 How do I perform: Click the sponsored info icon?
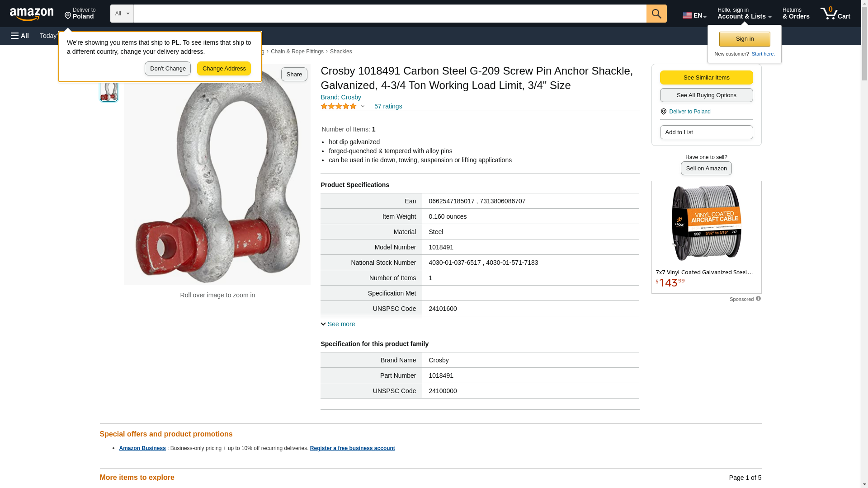(758, 299)
